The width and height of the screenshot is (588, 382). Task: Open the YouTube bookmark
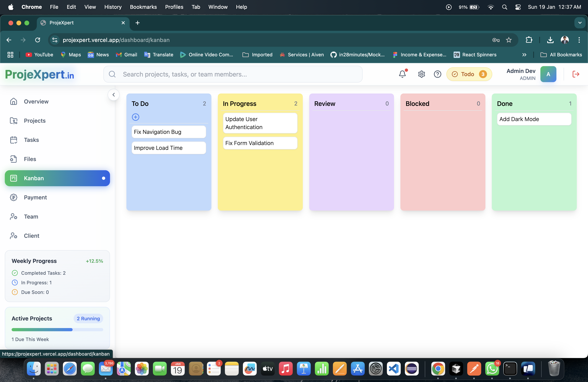[x=40, y=55]
